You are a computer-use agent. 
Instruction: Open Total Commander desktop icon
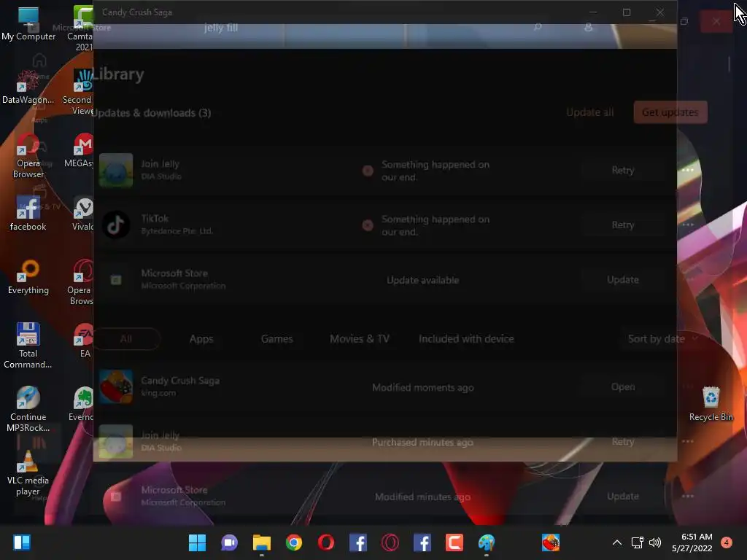(28, 345)
